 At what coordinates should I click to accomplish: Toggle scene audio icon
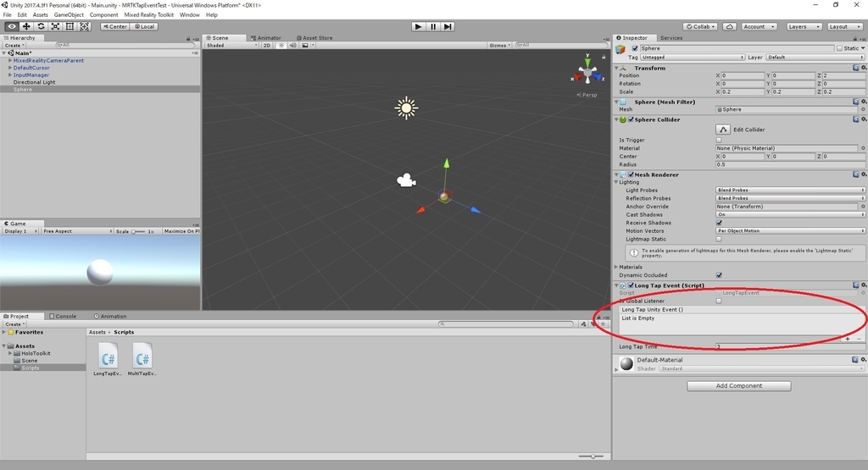292,46
